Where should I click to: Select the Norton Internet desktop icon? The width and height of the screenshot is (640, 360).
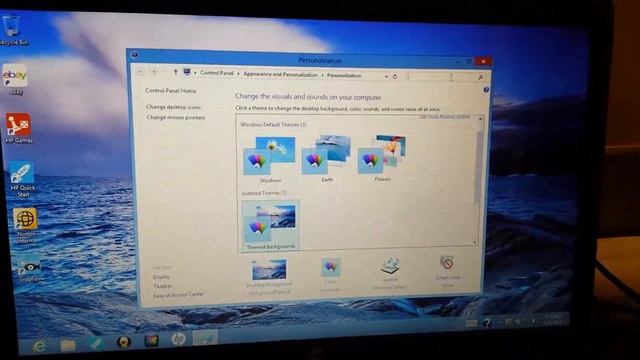click(x=26, y=225)
